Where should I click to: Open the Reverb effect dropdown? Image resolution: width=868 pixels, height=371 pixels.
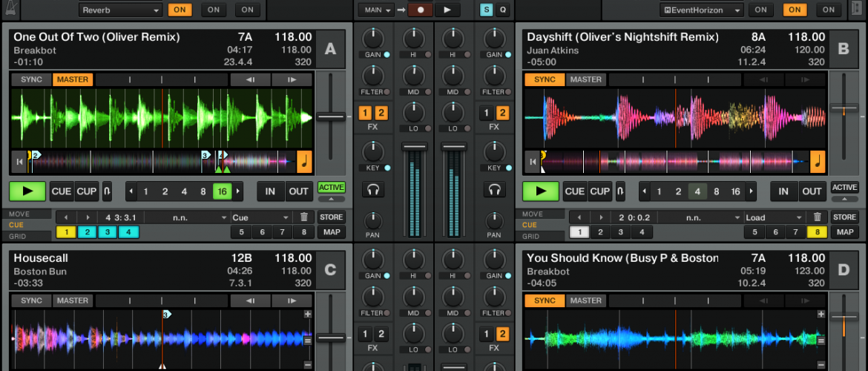coord(121,10)
